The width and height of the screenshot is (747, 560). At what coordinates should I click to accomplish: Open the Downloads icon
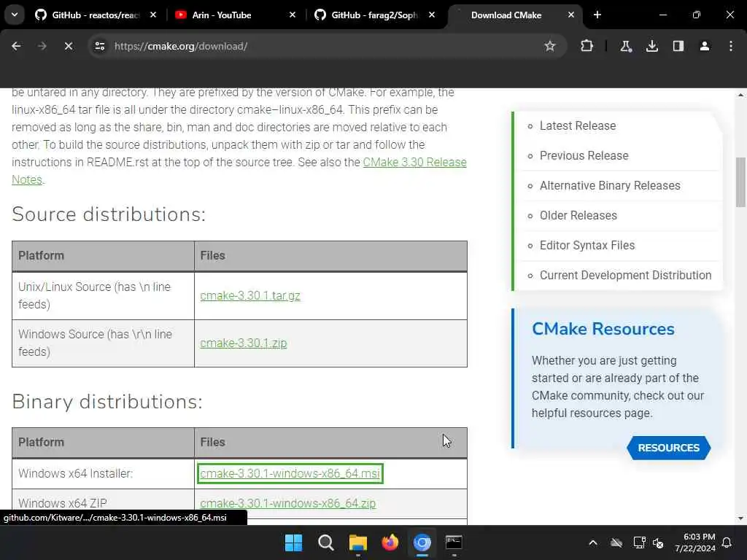coord(652,46)
